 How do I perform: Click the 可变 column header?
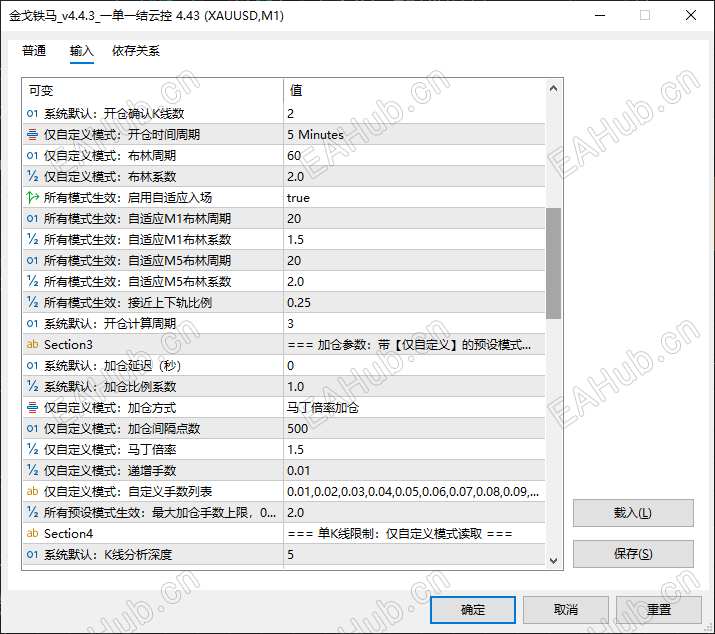[x=153, y=90]
